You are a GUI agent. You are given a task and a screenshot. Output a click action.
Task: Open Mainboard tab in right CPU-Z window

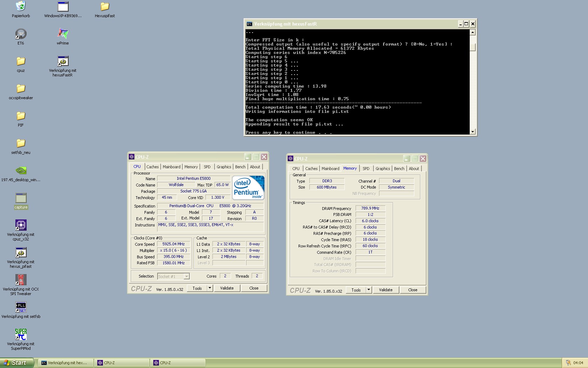click(330, 169)
